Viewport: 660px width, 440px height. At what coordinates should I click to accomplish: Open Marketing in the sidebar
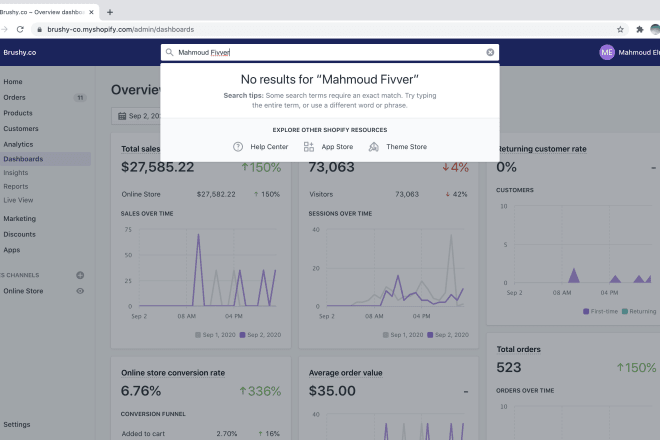click(x=20, y=219)
